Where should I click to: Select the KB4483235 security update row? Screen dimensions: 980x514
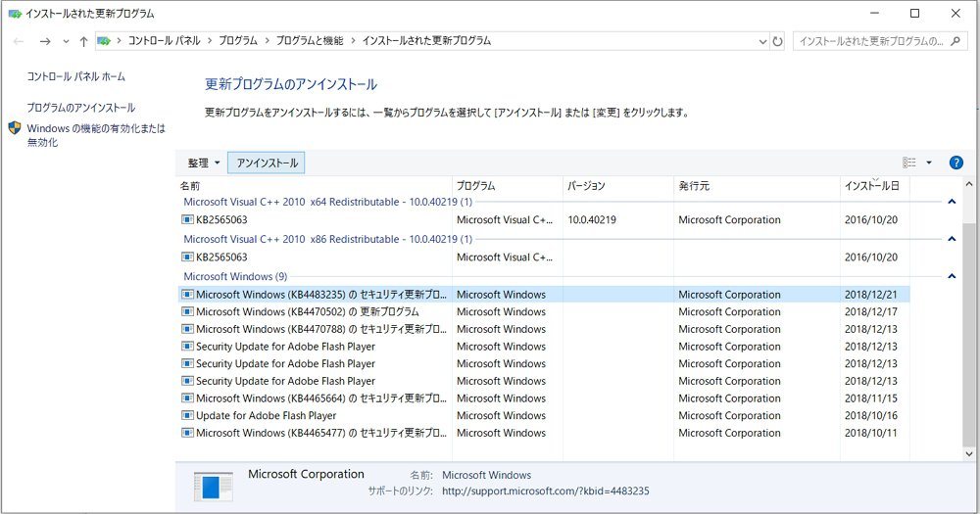tap(544, 294)
